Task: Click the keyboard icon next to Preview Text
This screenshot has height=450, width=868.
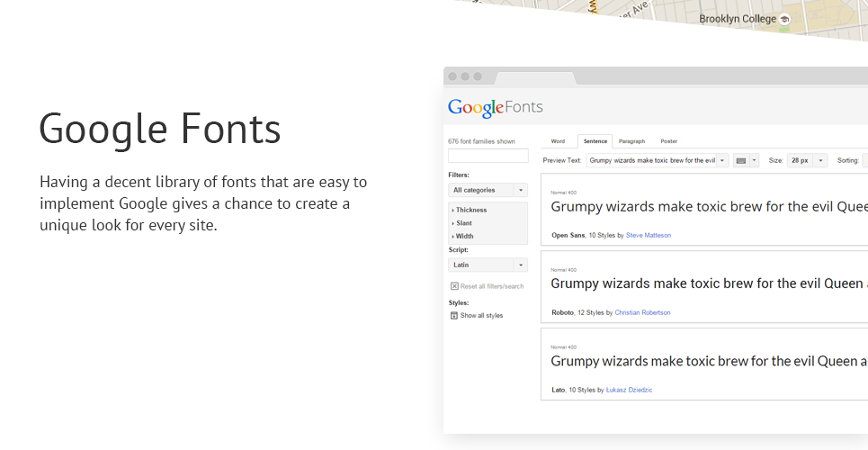Action: tap(740, 161)
